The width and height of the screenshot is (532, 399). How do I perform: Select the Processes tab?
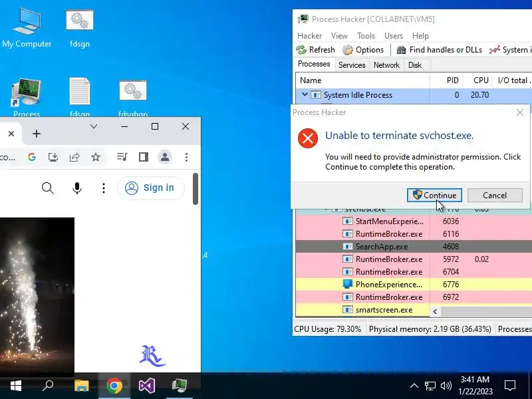click(314, 64)
